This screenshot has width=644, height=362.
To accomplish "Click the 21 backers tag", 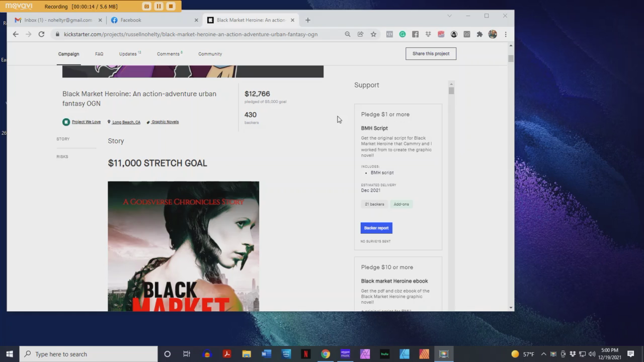I will (x=374, y=204).
